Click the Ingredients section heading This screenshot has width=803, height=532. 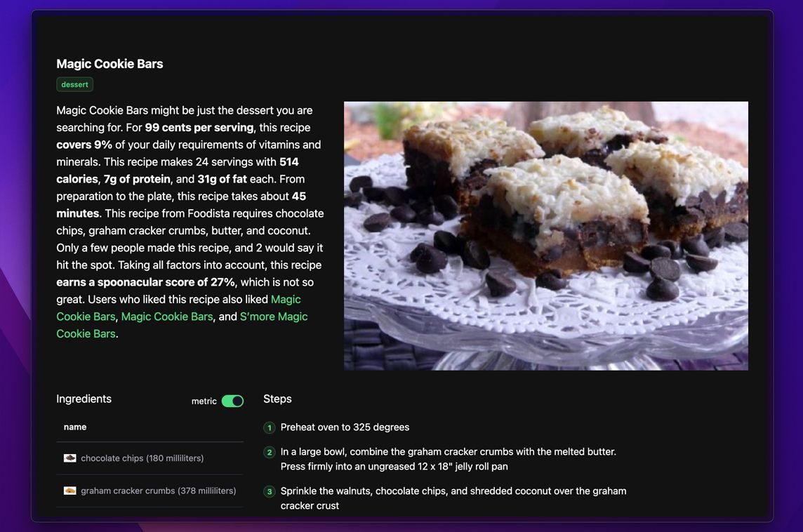tap(84, 399)
